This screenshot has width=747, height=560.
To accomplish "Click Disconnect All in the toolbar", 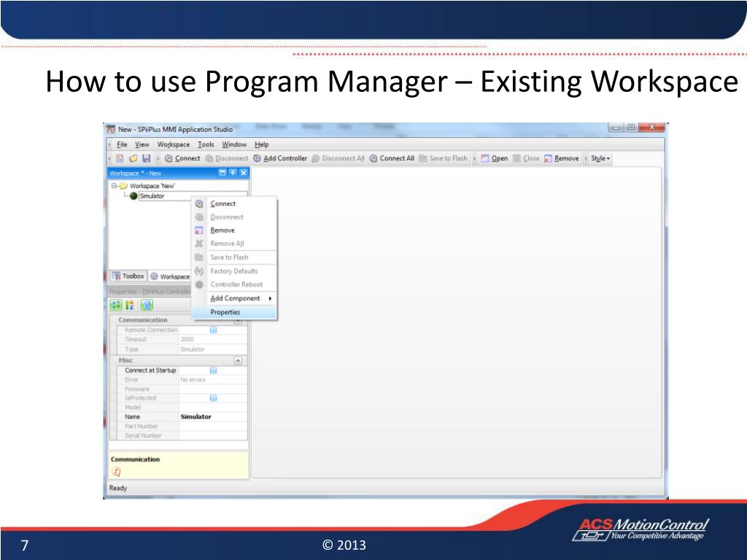I will tap(338, 158).
